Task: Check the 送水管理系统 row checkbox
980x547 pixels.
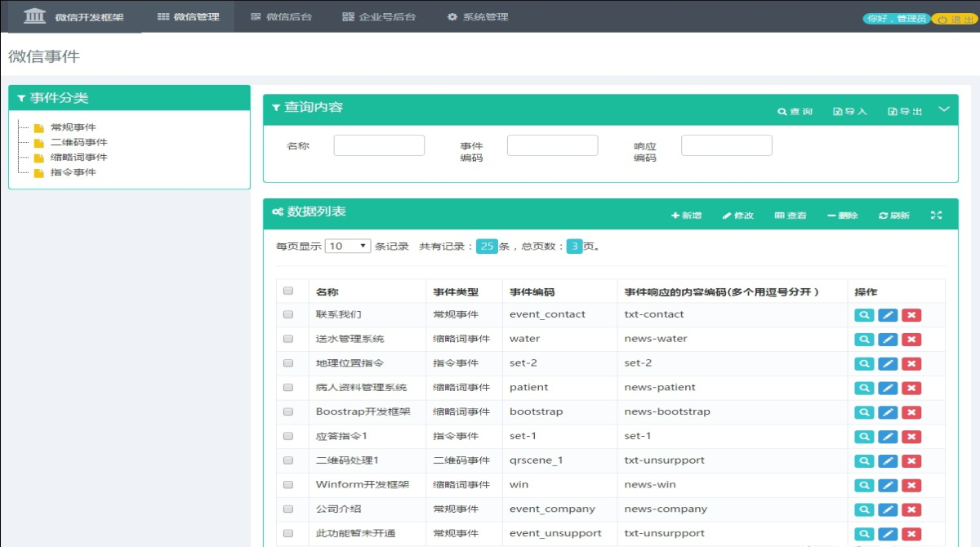Action: [x=288, y=339]
